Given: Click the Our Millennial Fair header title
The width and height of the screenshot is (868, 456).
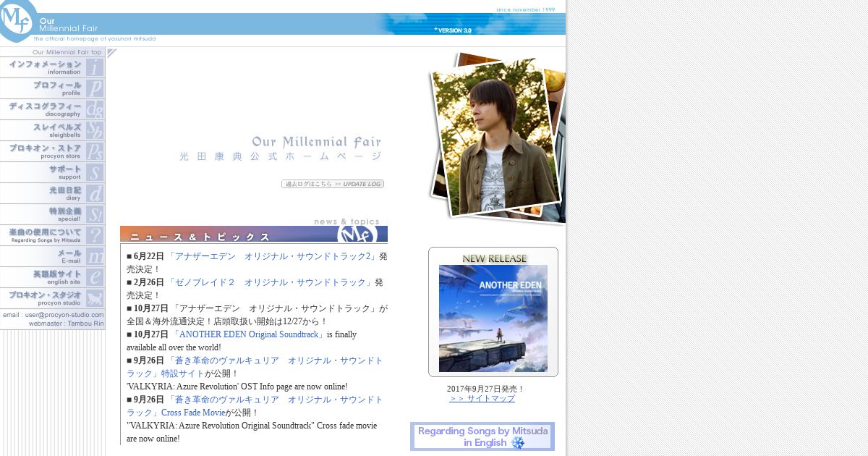Looking at the screenshot, I should click(x=69, y=25).
